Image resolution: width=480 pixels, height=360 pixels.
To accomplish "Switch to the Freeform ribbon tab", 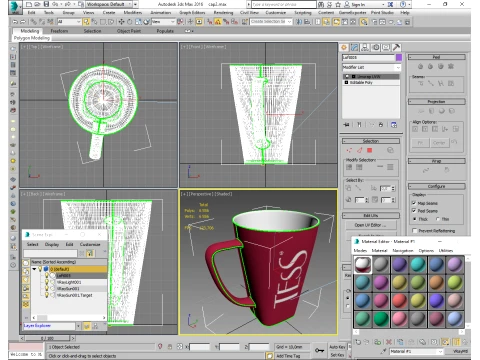I will point(59,31).
